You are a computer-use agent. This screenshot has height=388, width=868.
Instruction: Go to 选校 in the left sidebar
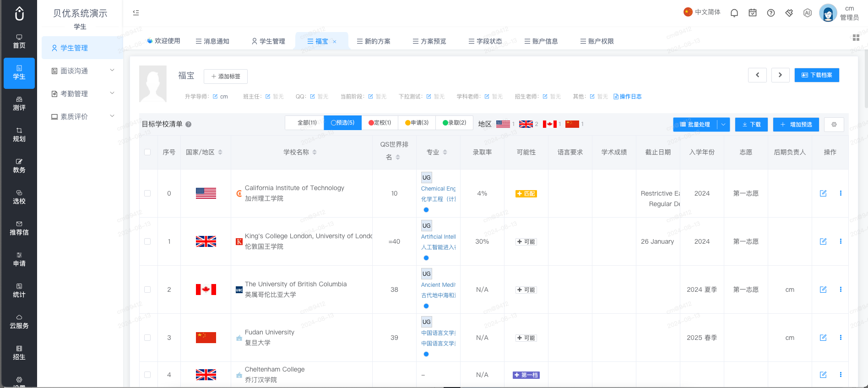[19, 197]
